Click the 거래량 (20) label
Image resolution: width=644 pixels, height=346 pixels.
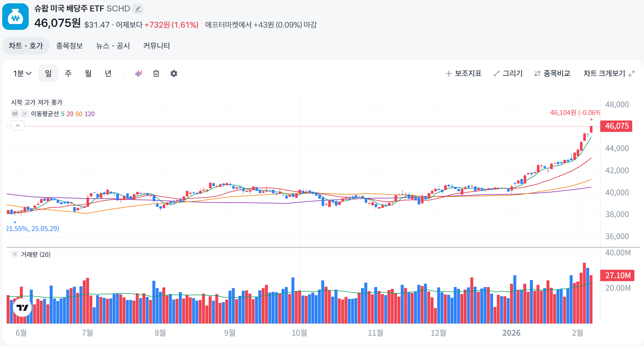tap(36, 254)
